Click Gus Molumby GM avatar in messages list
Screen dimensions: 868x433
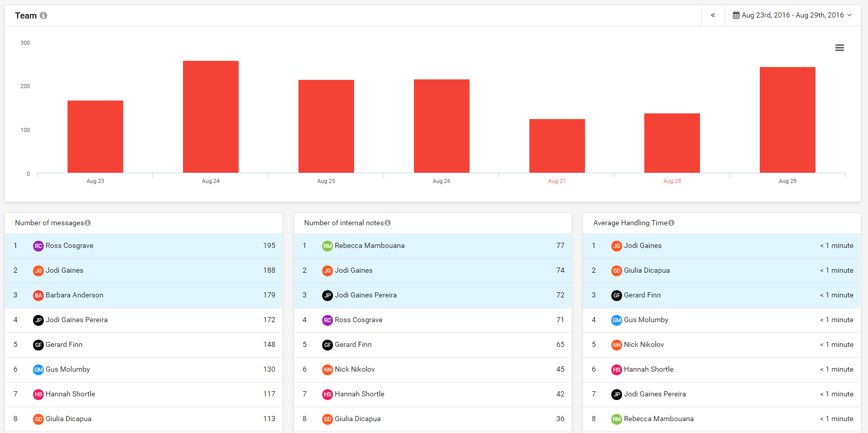pos(38,370)
